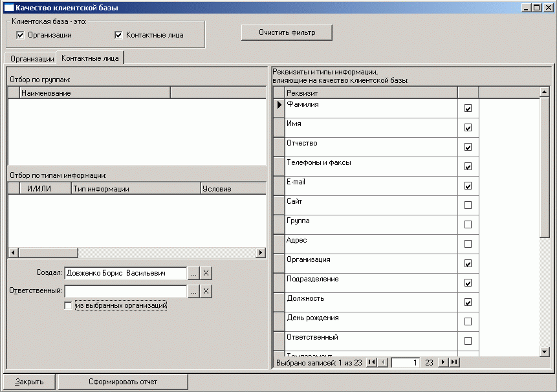Check the из выбранных организаций option
The height and width of the screenshot is (392, 557).
[x=68, y=305]
